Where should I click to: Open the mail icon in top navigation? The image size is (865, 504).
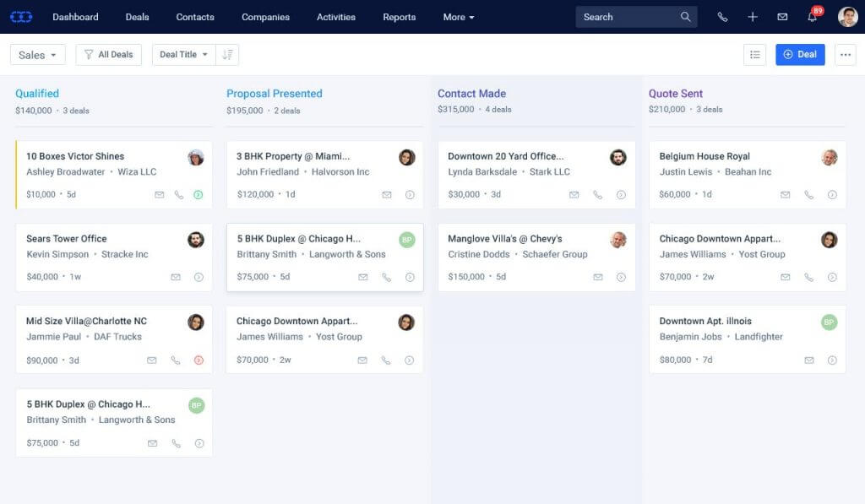(x=782, y=17)
